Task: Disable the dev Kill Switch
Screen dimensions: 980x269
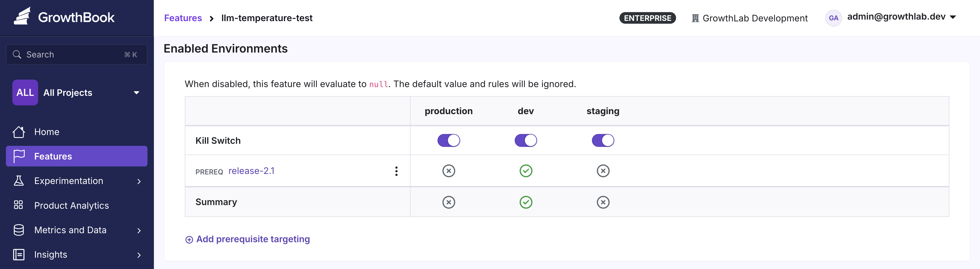Action: pos(526,140)
